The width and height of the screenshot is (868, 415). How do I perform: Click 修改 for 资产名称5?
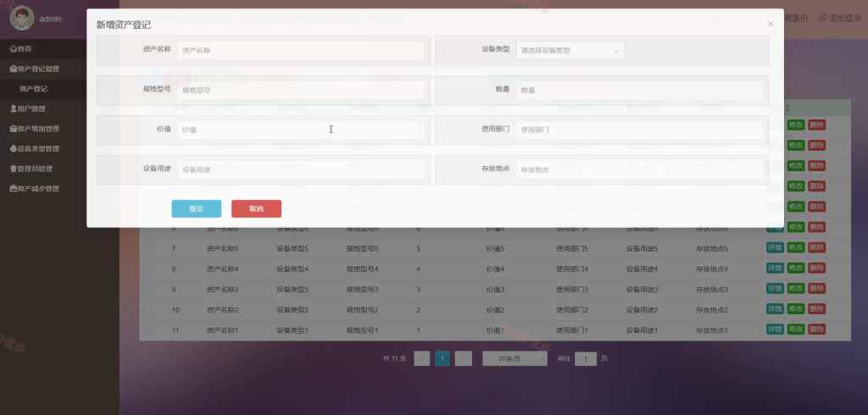tap(796, 248)
